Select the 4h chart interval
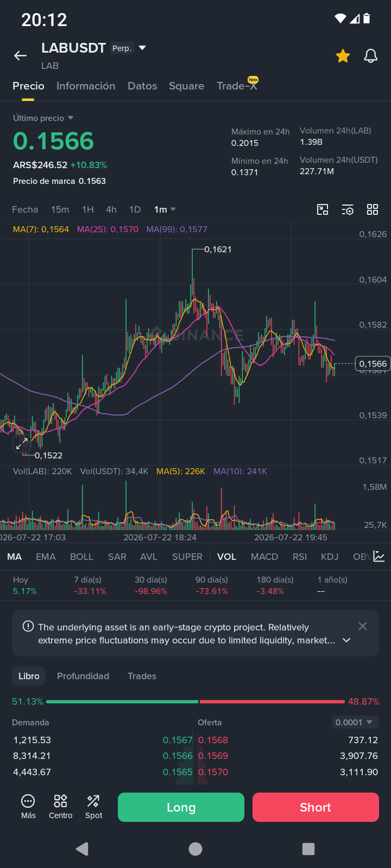Viewport: 391px width, 868px height. click(111, 209)
